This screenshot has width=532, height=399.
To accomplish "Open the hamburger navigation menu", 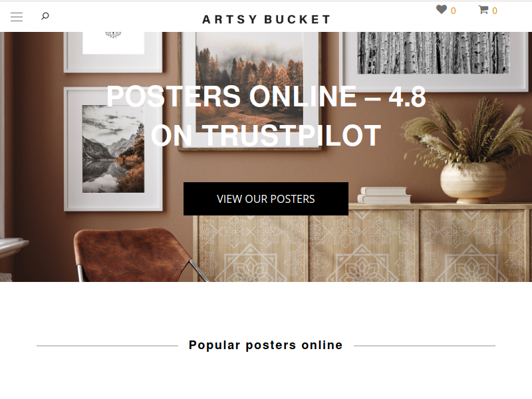I will point(17,17).
